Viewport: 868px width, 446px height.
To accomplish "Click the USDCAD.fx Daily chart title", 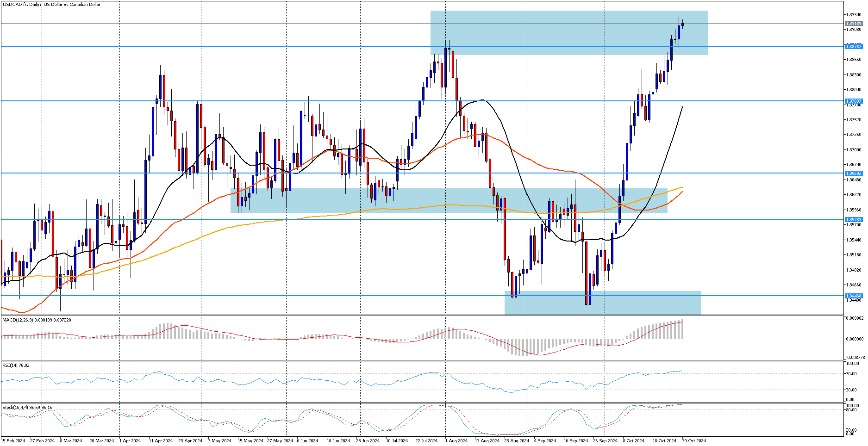I will click(x=51, y=5).
